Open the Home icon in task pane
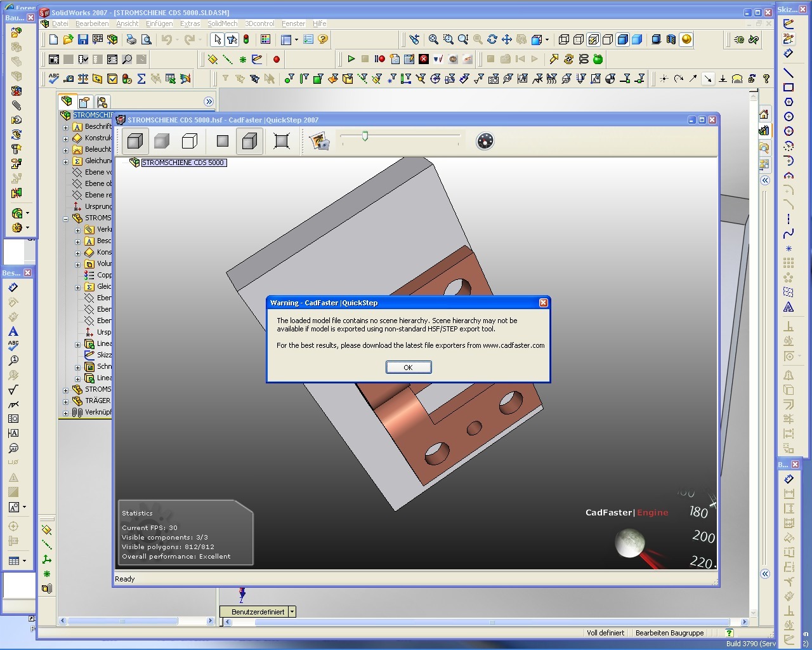This screenshot has width=812, height=650. [x=764, y=115]
